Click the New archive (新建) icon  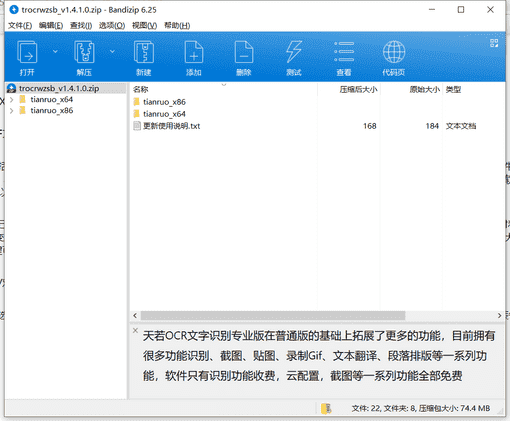click(144, 52)
